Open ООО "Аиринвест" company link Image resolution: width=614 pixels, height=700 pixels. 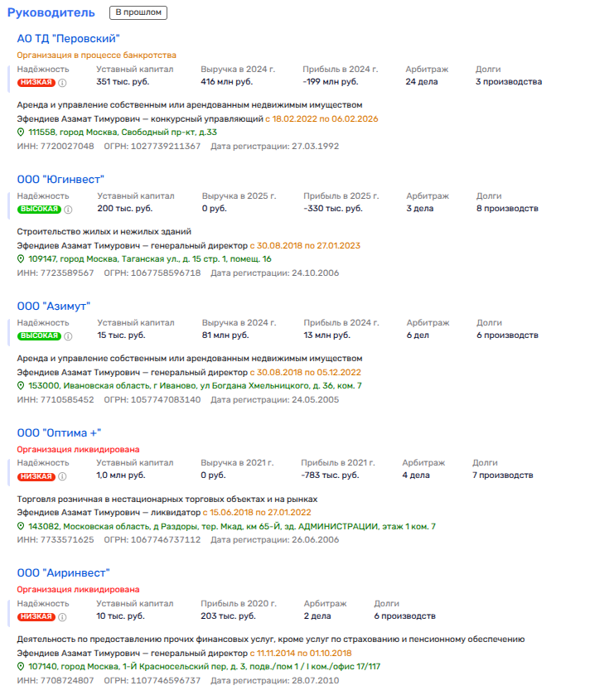point(64,573)
